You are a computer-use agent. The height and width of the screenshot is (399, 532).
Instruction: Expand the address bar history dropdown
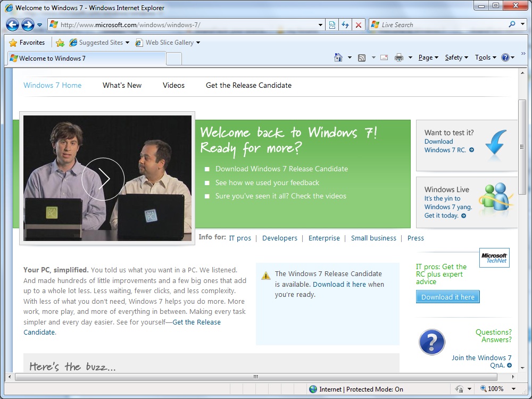click(x=320, y=25)
